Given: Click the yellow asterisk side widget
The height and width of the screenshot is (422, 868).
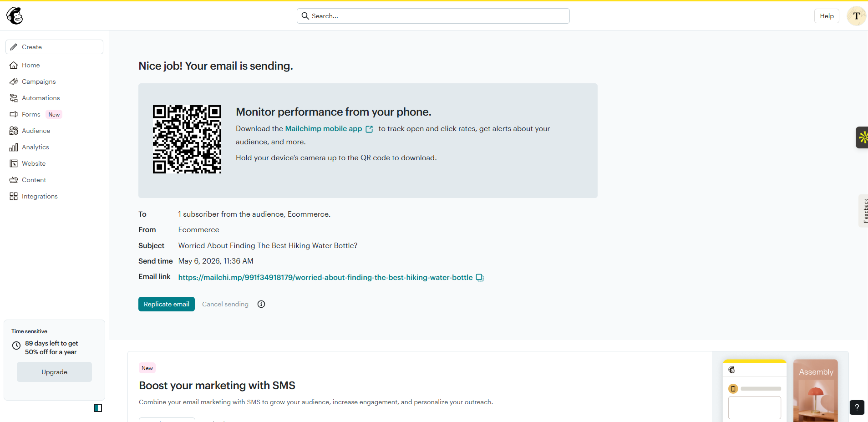Looking at the screenshot, I should coord(862,137).
